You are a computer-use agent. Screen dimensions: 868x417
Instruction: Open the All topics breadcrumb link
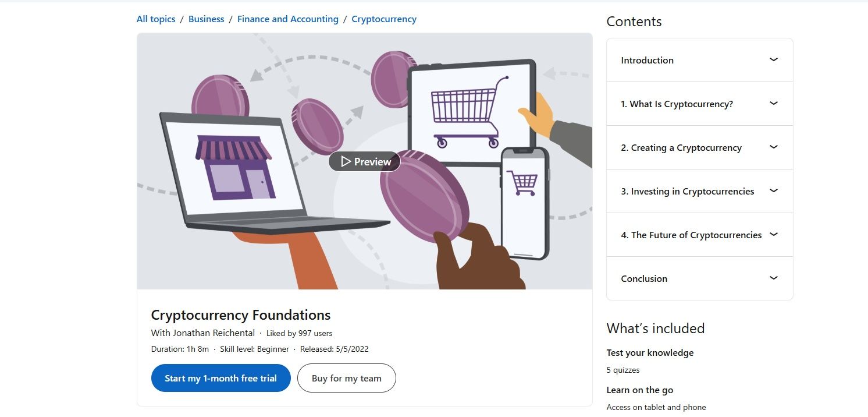(x=156, y=19)
